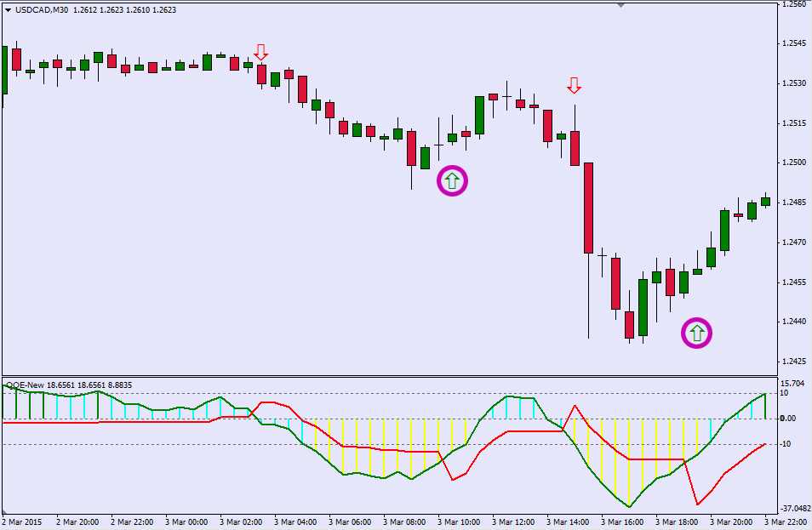Viewport: 812px width, 530px height.
Task: Click the 2 Mar 2015 date label
Action: coord(22,521)
